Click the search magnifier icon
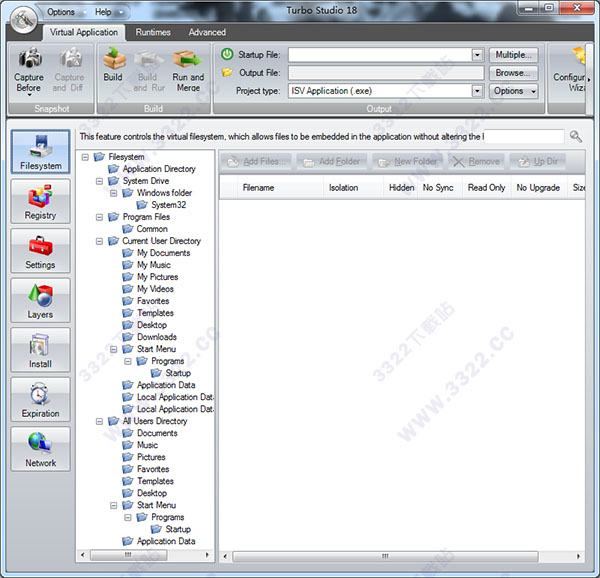The width and height of the screenshot is (600, 578). (x=576, y=137)
